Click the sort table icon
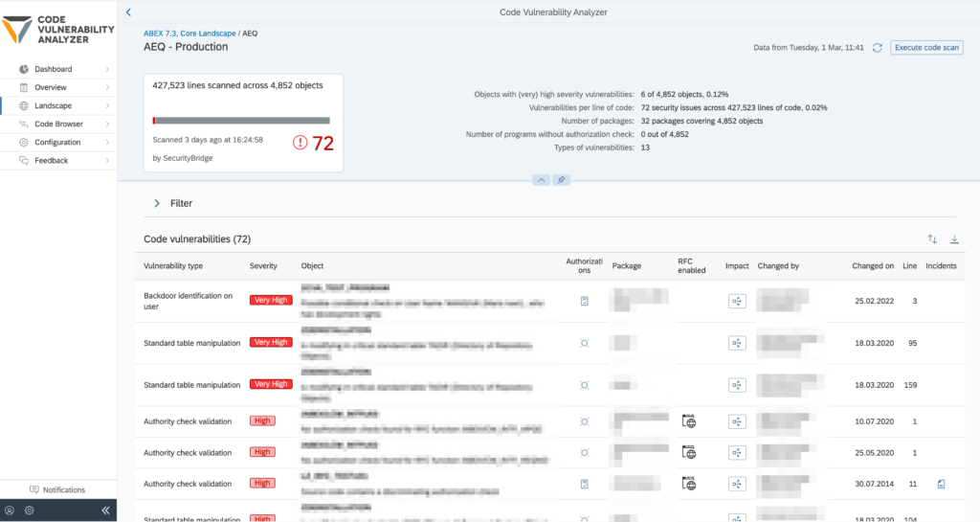Image resolution: width=980 pixels, height=522 pixels. (932, 239)
